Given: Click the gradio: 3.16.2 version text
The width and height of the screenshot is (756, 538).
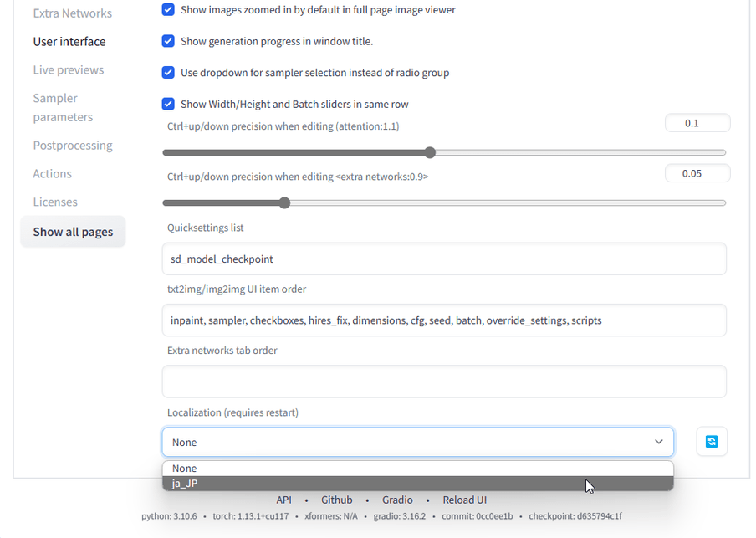Looking at the screenshot, I should pos(400,516).
